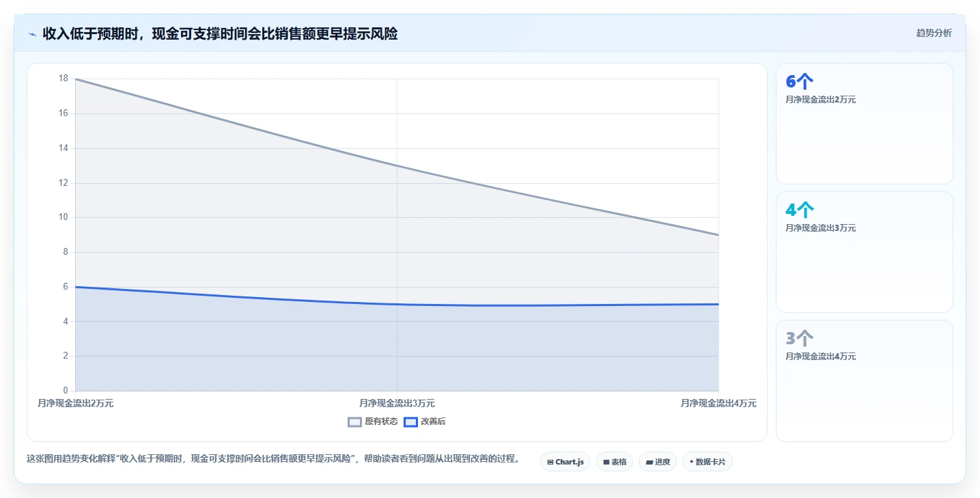Screen dimensions: 980x498
Task: Click the 改善后 legend label
Action: [x=433, y=422]
